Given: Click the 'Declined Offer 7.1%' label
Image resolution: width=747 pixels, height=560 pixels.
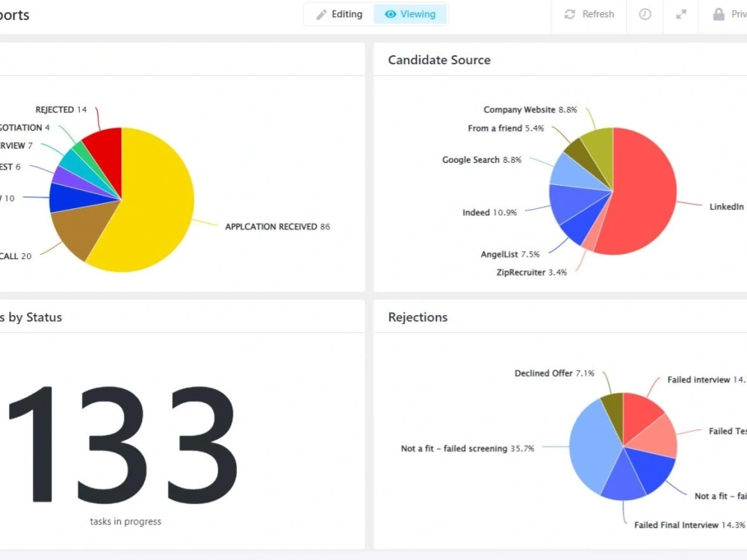Looking at the screenshot, I should (x=554, y=373).
